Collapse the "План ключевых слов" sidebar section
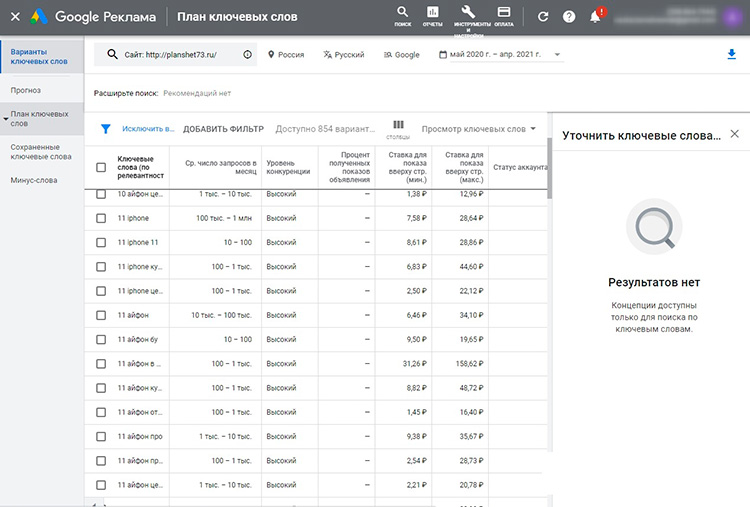The height and width of the screenshot is (507, 750). (6, 119)
